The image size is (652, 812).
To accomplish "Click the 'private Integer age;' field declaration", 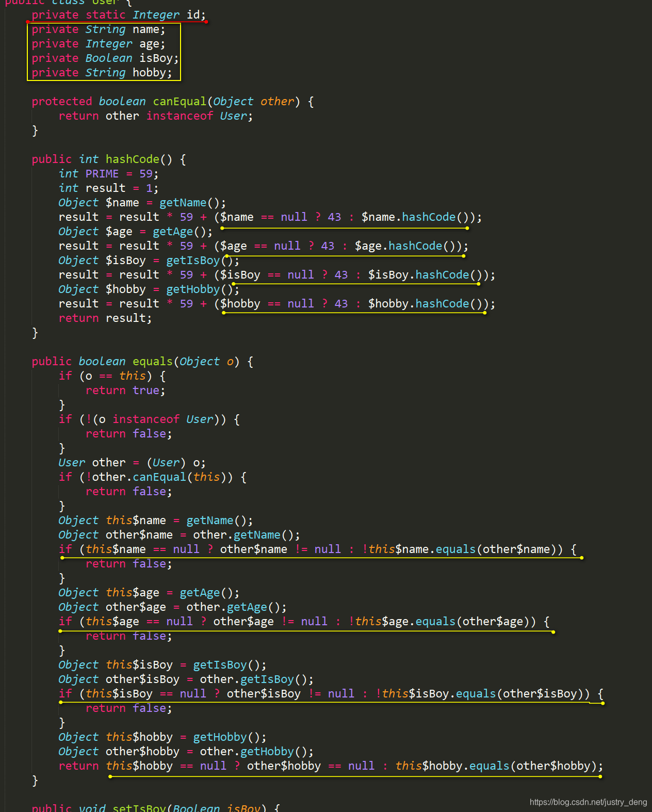I will tap(99, 44).
